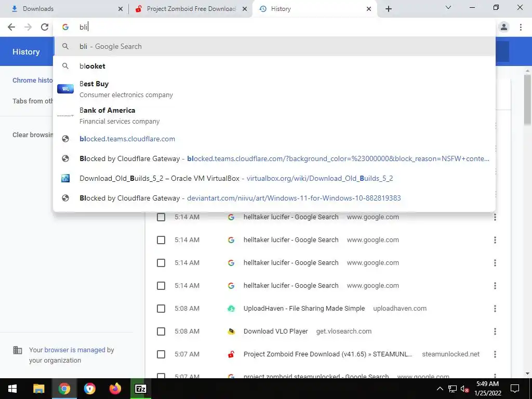Open the UploadHaven - File Sharing Made Simple link
The image size is (532, 399).
click(304, 309)
